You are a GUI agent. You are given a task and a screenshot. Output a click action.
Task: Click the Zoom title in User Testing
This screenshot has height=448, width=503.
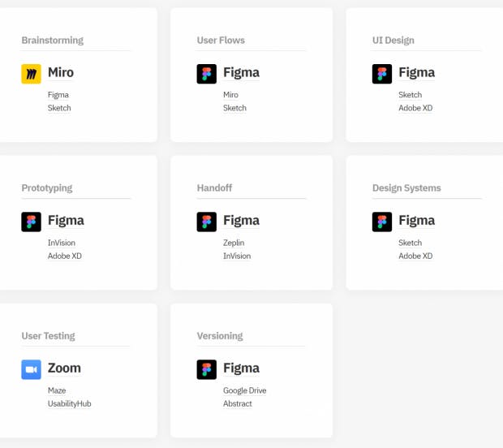coord(64,368)
